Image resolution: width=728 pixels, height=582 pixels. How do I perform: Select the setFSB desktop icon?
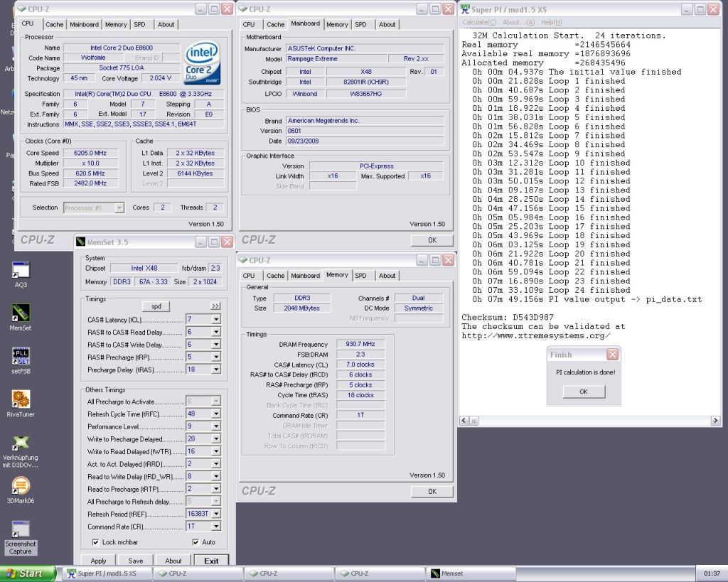point(21,360)
